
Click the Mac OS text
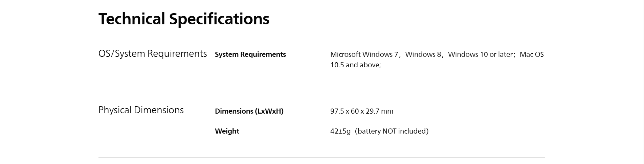click(x=531, y=54)
